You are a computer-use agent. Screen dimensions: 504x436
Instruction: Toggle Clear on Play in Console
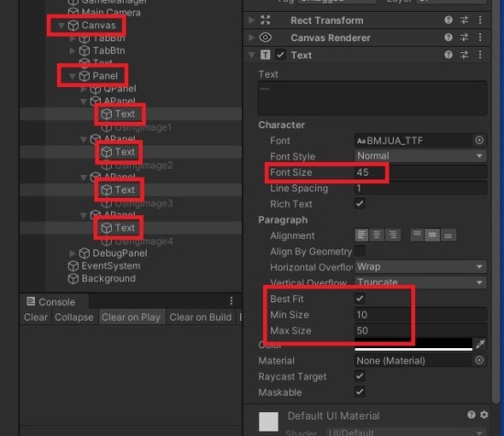[x=131, y=317]
